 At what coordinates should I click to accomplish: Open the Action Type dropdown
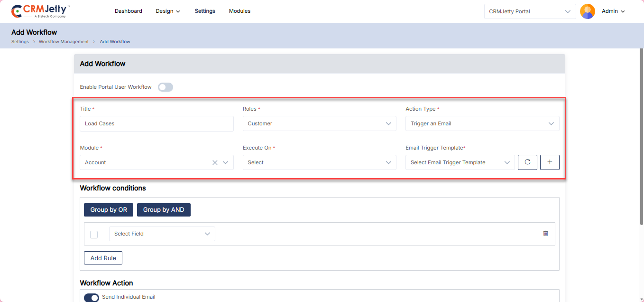[x=482, y=123]
